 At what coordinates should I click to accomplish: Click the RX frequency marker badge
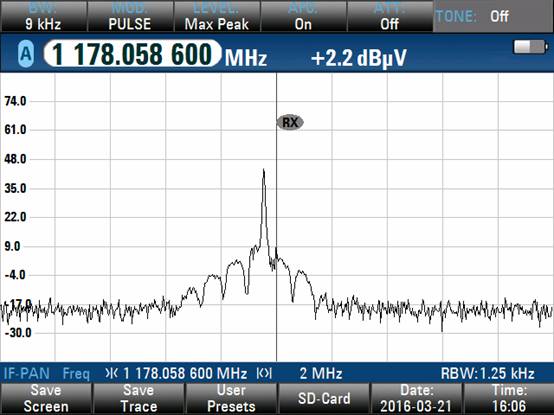click(290, 122)
